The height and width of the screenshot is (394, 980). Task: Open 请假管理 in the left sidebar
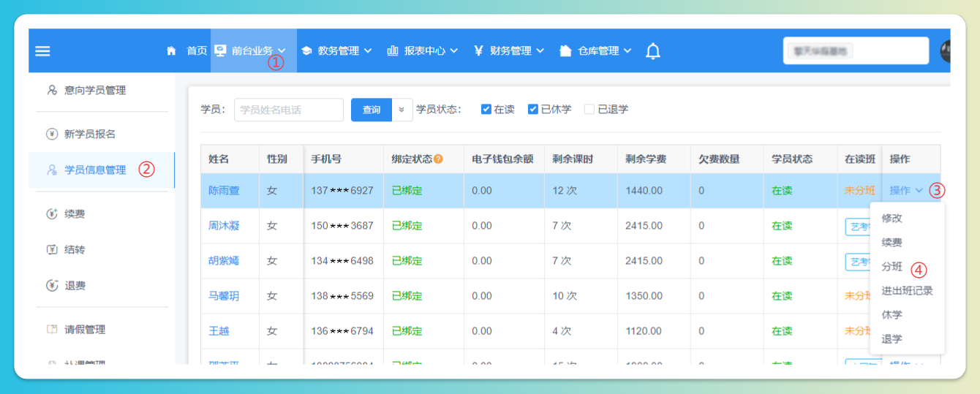click(85, 329)
